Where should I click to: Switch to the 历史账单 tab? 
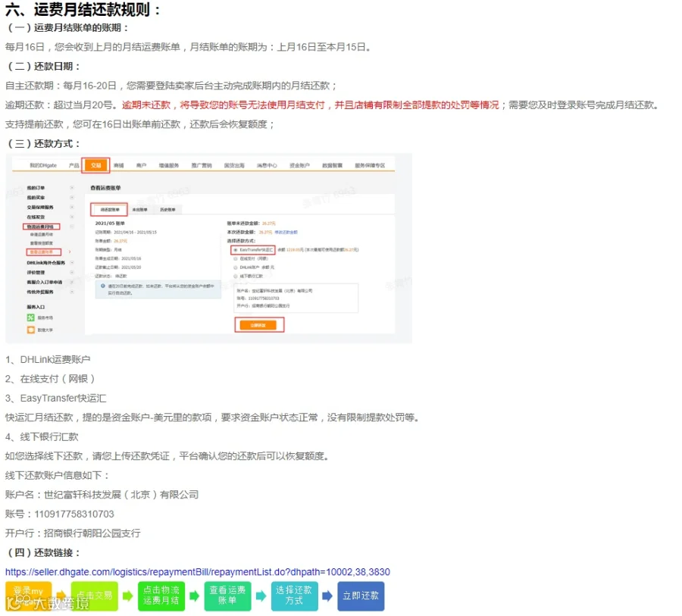click(167, 210)
